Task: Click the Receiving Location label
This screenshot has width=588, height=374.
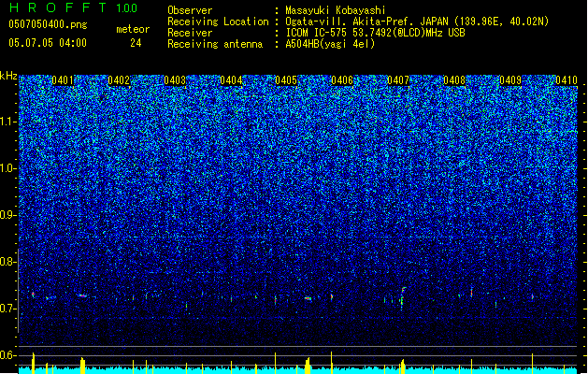Action: coord(218,22)
